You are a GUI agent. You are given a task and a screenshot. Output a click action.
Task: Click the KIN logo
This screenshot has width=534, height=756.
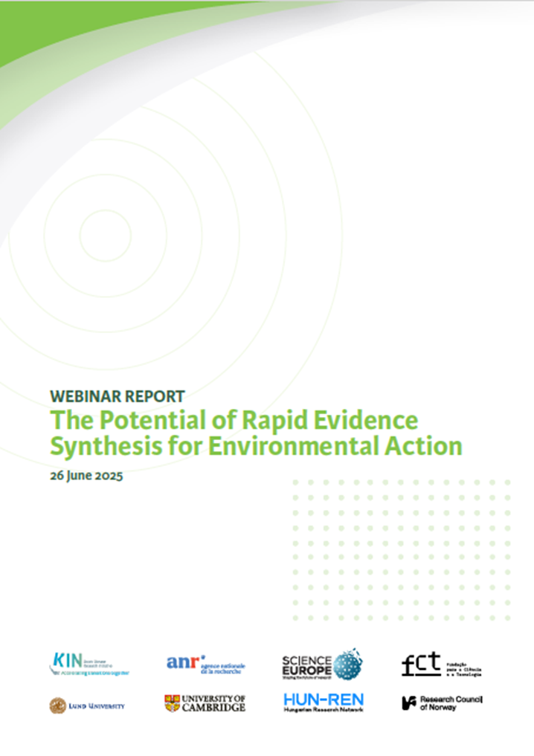tap(90, 663)
